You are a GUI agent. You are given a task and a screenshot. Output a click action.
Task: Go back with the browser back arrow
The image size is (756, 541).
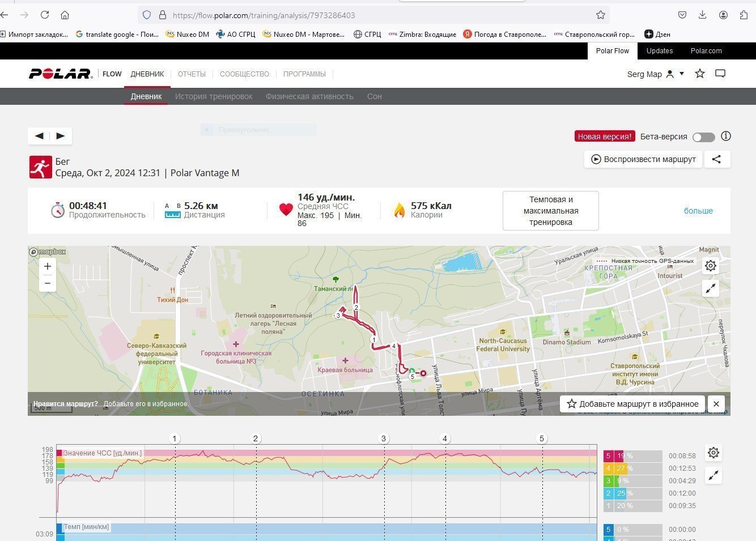pos(5,15)
